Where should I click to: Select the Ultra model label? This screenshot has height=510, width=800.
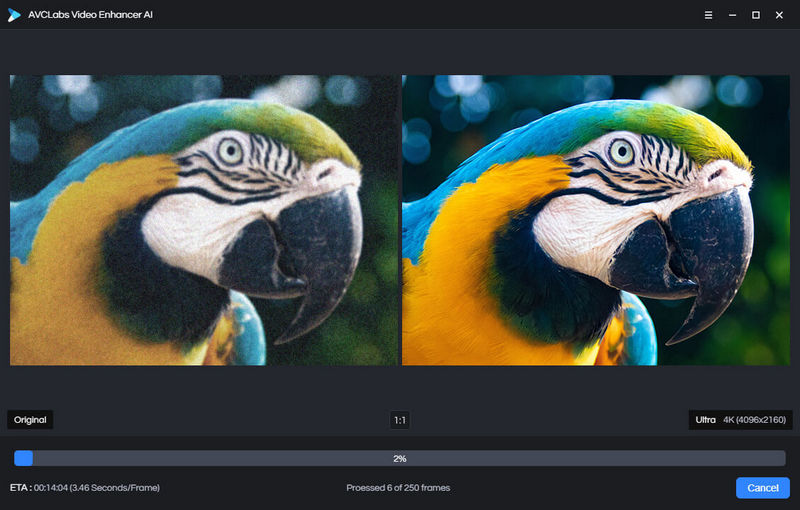[705, 420]
